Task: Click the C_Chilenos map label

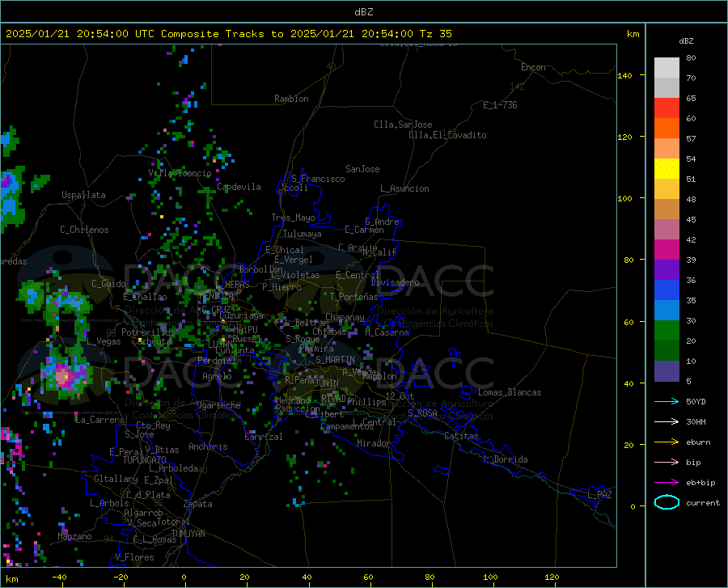Action: (84, 230)
